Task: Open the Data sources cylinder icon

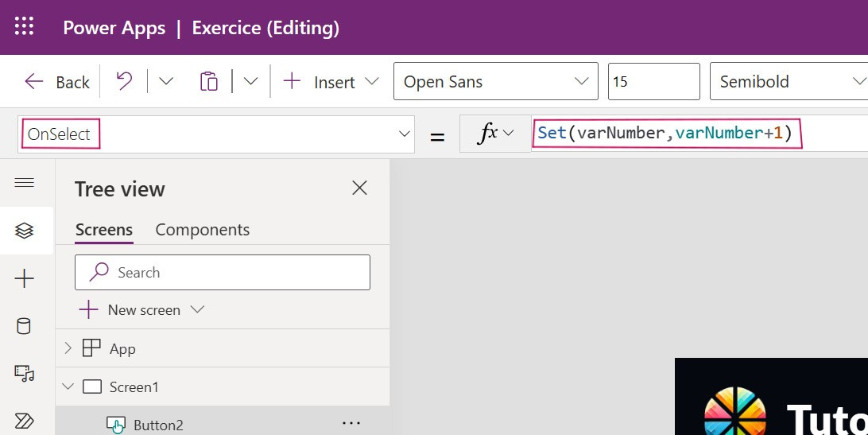Action: pos(24,326)
